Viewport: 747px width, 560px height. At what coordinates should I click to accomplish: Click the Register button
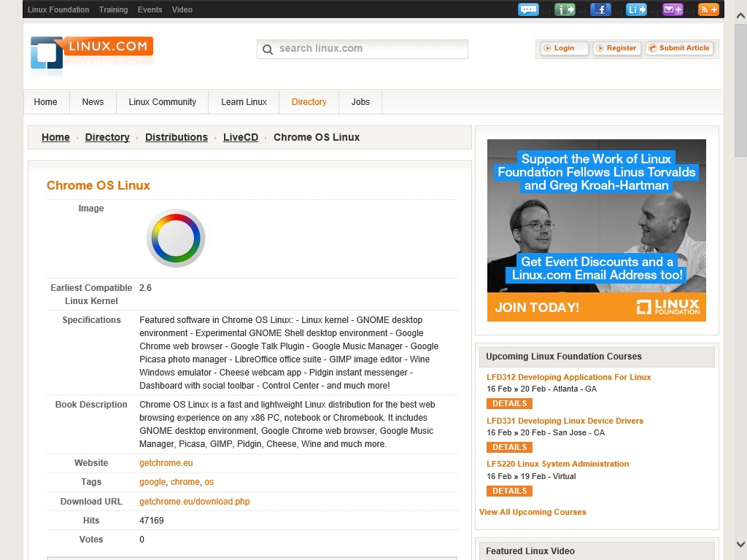click(617, 48)
